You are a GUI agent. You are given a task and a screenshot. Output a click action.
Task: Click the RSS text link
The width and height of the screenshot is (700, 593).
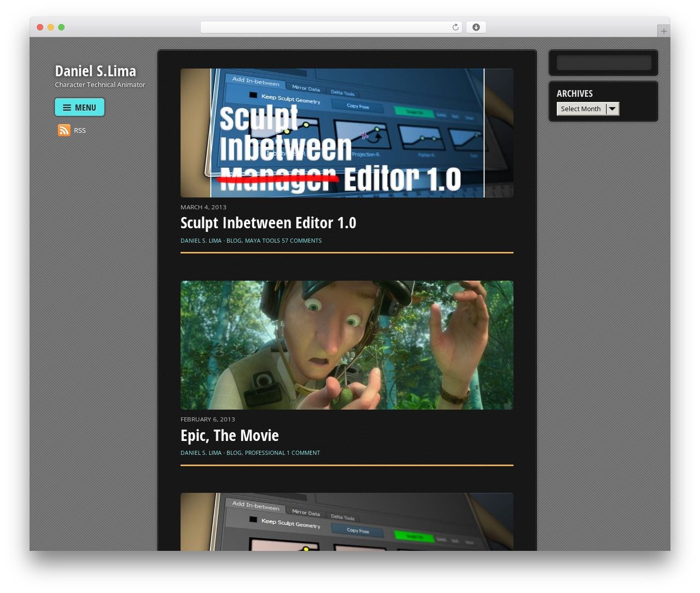click(x=80, y=130)
